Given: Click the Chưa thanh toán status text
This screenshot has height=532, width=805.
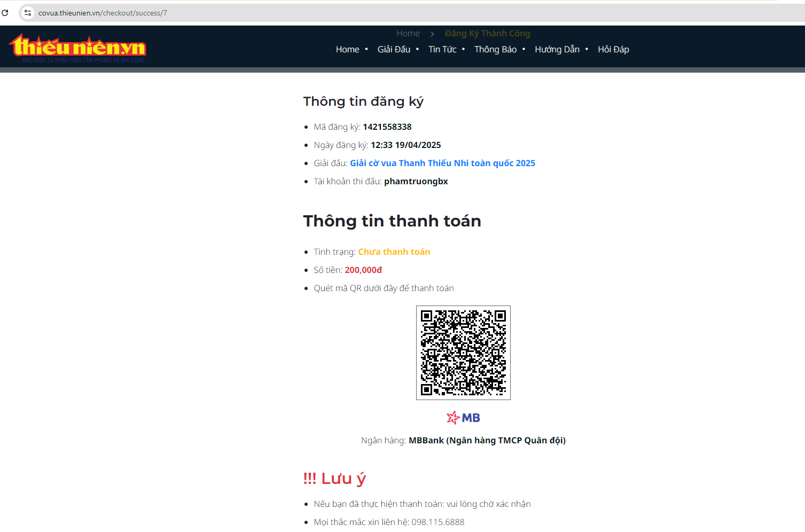Looking at the screenshot, I should pyautogui.click(x=394, y=252).
